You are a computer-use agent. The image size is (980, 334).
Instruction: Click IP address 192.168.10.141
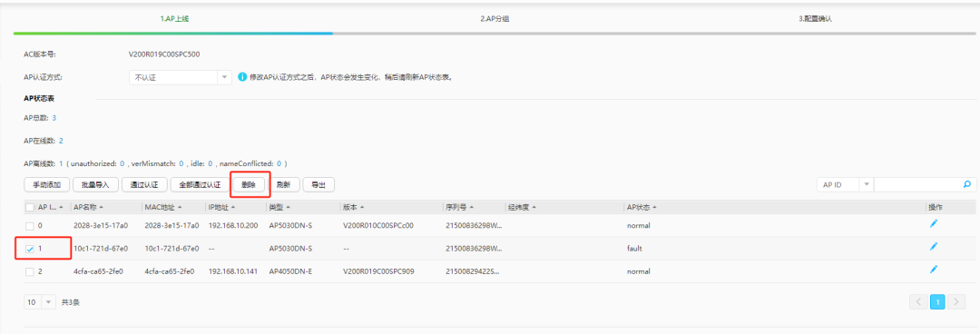[232, 271]
